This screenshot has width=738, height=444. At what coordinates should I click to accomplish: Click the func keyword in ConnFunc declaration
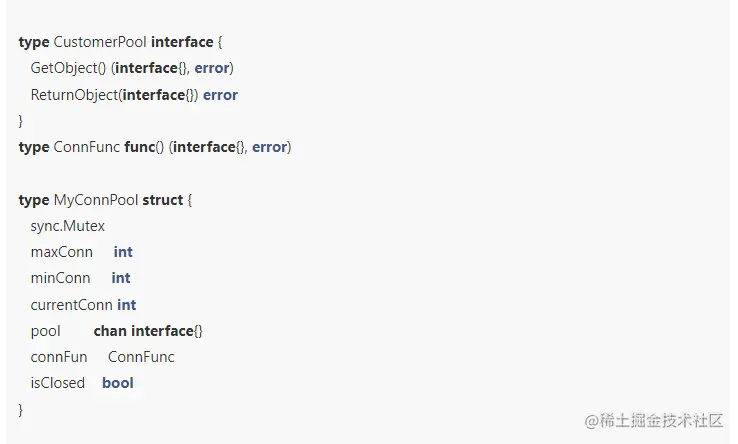point(137,147)
